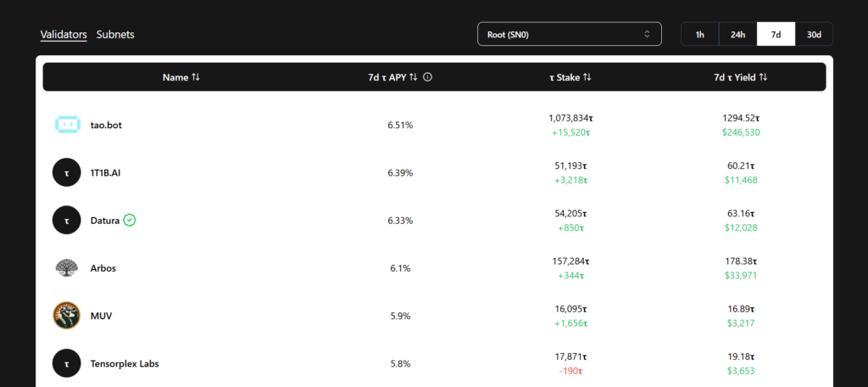Click the Arbos tree logo icon
868x387 pixels.
67,268
